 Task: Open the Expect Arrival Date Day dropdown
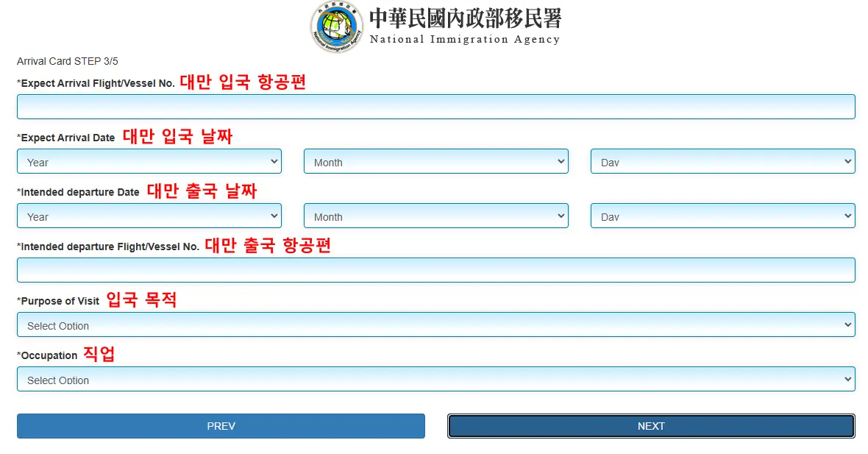(x=722, y=161)
